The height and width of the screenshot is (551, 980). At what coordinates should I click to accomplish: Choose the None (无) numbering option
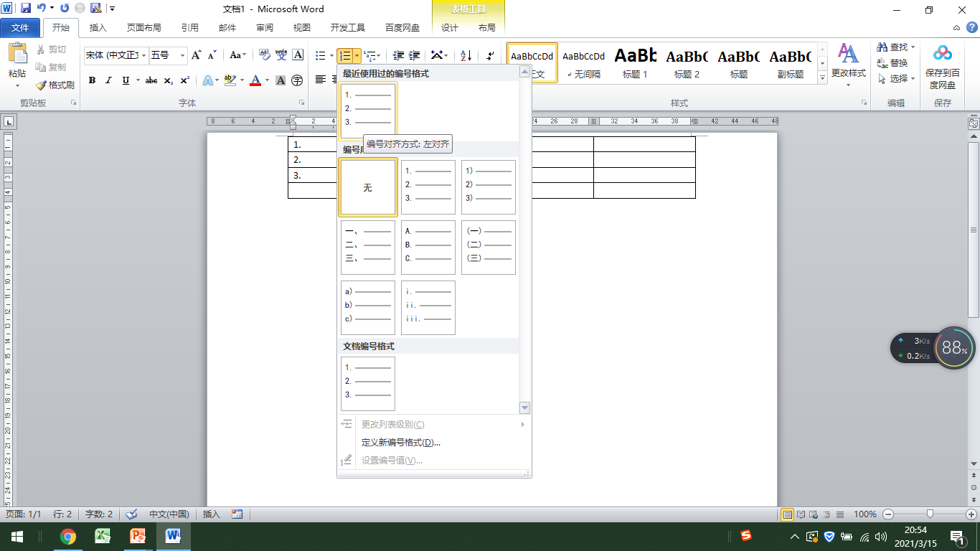(x=368, y=187)
